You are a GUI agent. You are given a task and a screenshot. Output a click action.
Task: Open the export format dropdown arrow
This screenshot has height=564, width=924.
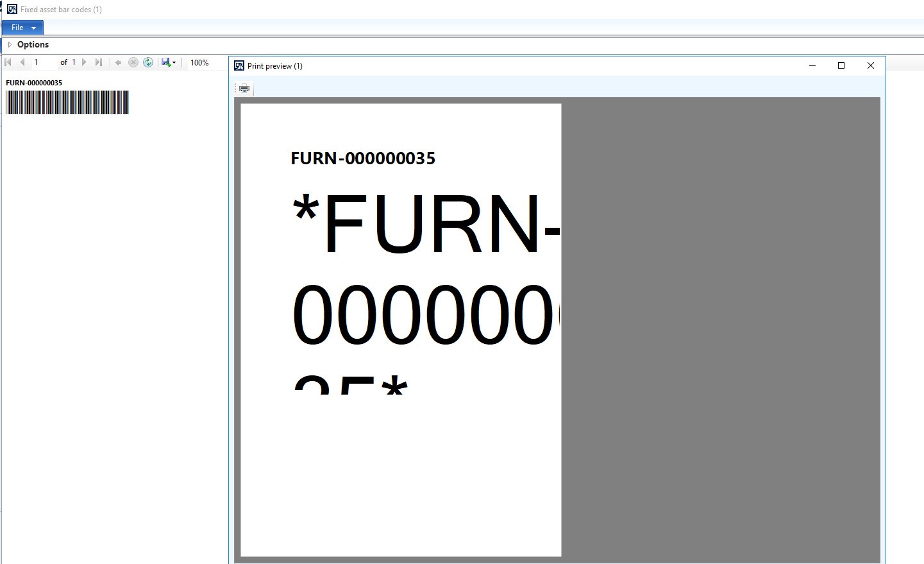point(174,62)
